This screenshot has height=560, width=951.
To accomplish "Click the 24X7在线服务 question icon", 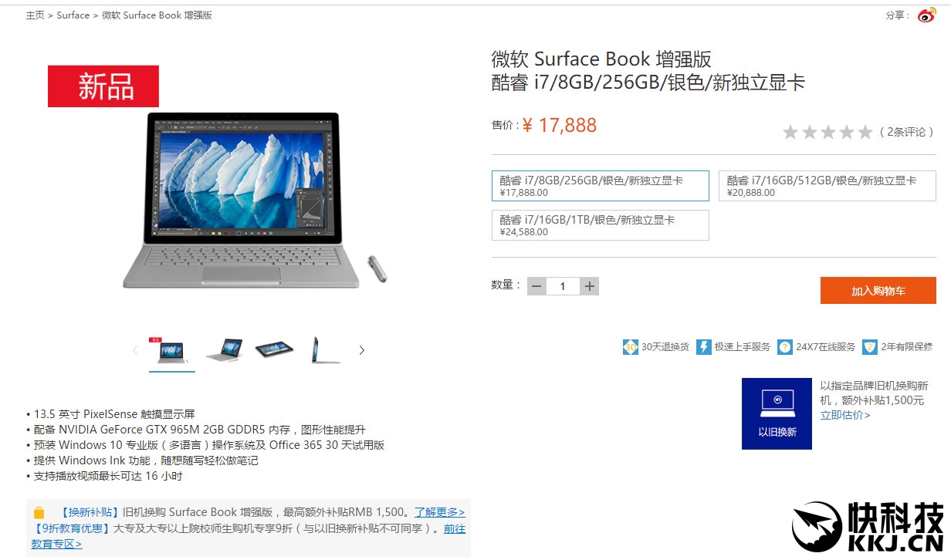I will coord(785,347).
